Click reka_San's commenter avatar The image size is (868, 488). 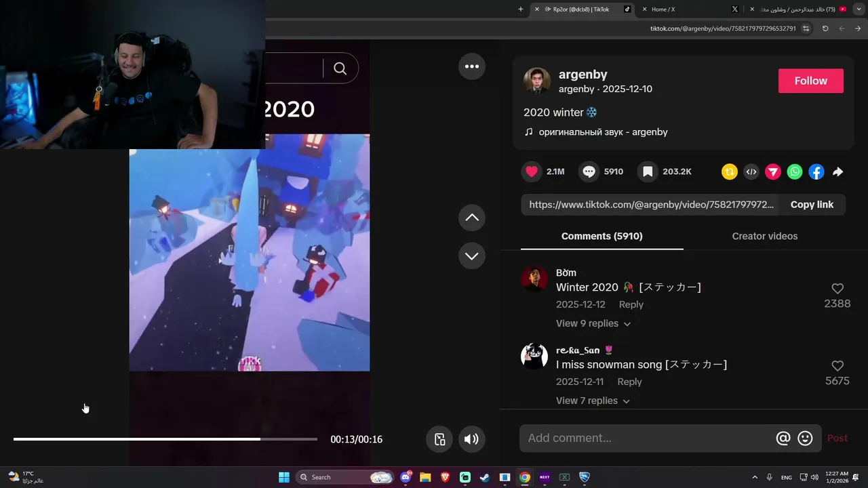(534, 356)
